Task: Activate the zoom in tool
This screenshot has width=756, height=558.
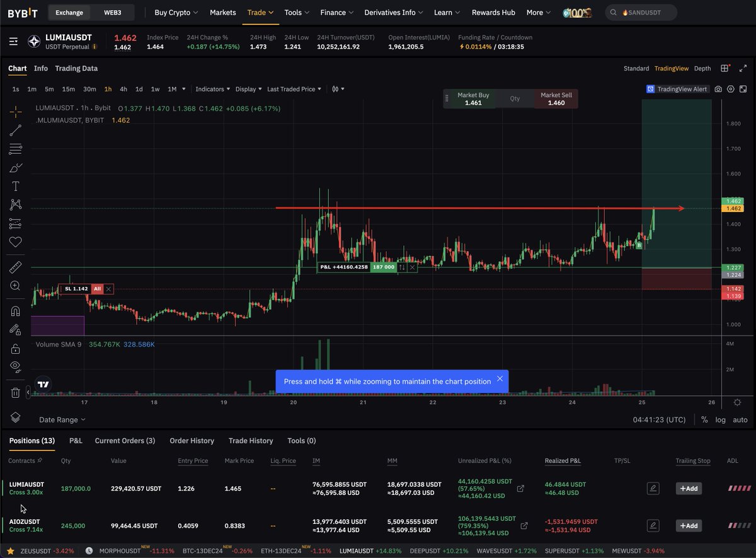Action: click(x=15, y=286)
